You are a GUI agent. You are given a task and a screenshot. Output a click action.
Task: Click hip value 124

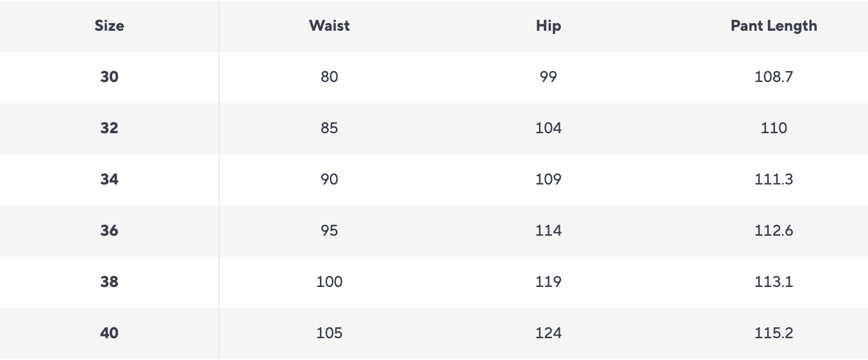pyautogui.click(x=548, y=333)
